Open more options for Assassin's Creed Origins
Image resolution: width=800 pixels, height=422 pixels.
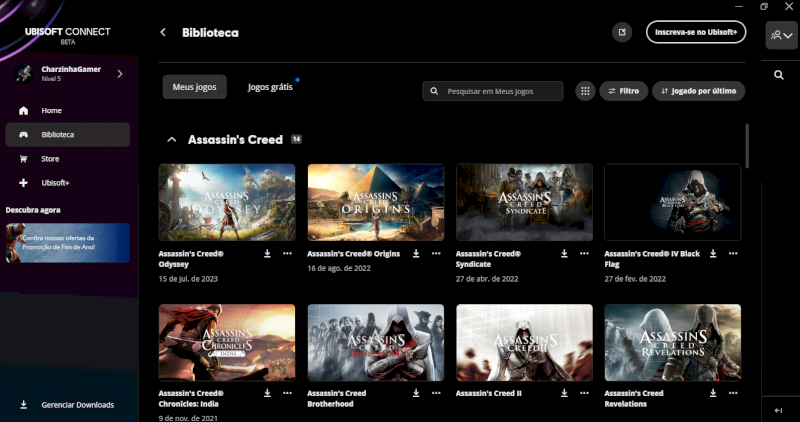pos(435,254)
